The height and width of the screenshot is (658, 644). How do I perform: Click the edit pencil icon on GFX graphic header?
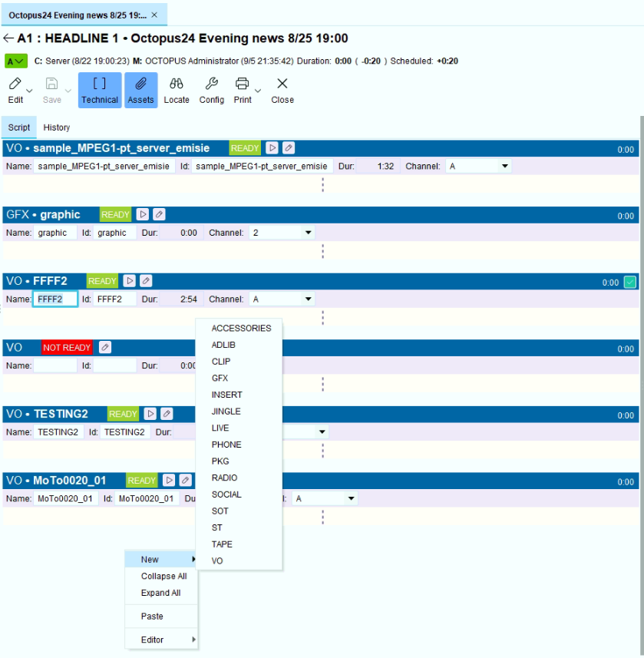159,214
